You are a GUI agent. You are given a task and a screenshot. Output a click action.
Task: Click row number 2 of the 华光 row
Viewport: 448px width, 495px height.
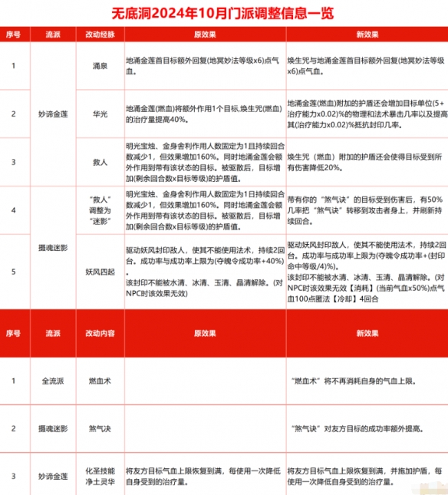13,114
